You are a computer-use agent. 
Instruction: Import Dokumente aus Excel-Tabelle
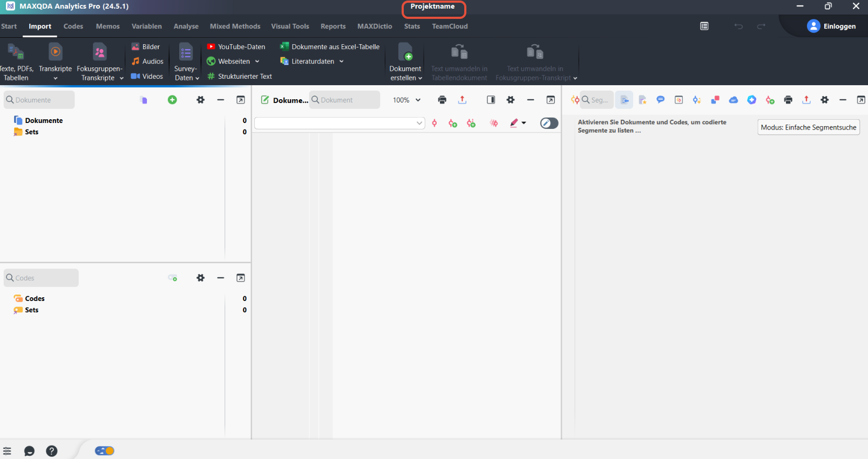coord(330,47)
